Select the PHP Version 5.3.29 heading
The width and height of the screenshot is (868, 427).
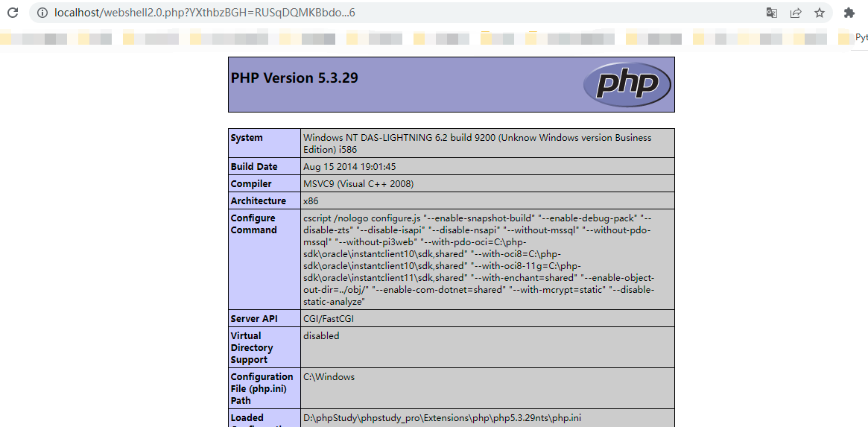pos(294,78)
